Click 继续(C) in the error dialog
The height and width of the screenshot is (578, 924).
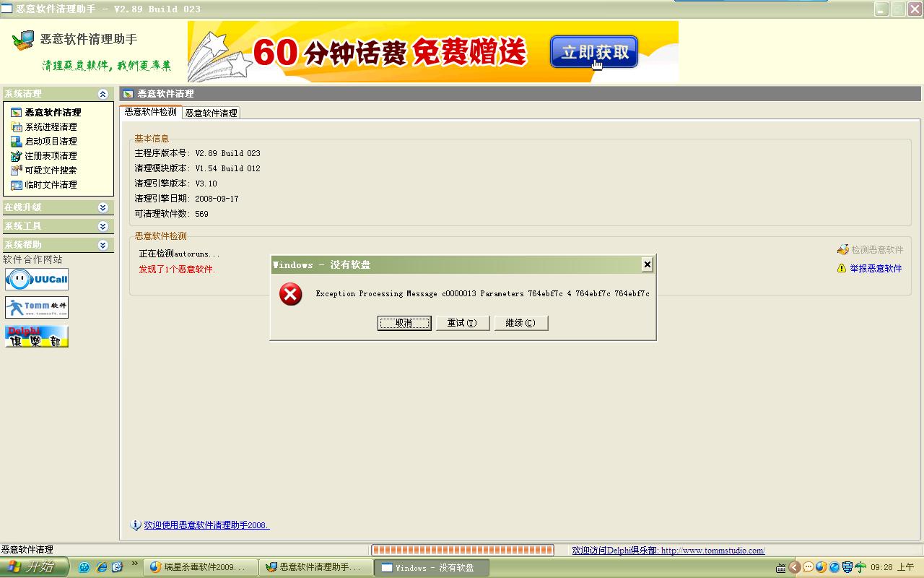coord(521,323)
